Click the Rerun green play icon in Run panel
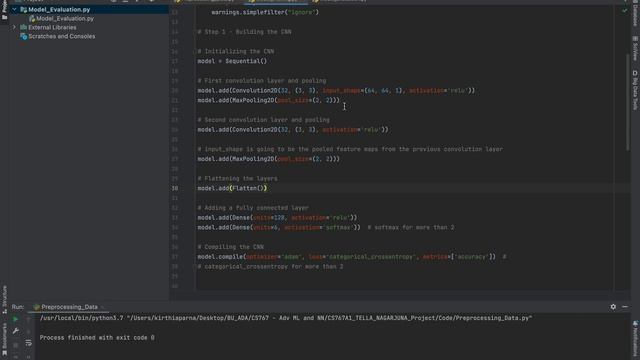640x360 pixels. tap(16, 319)
